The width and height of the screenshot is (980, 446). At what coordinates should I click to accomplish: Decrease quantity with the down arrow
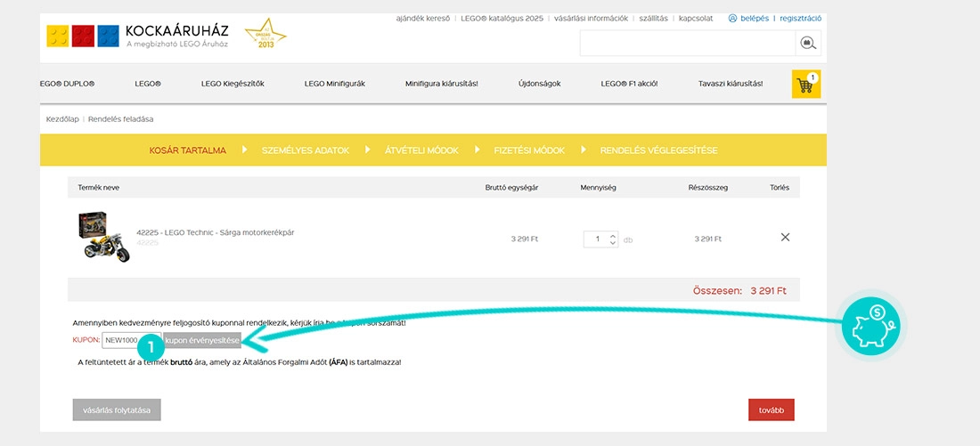(612, 243)
